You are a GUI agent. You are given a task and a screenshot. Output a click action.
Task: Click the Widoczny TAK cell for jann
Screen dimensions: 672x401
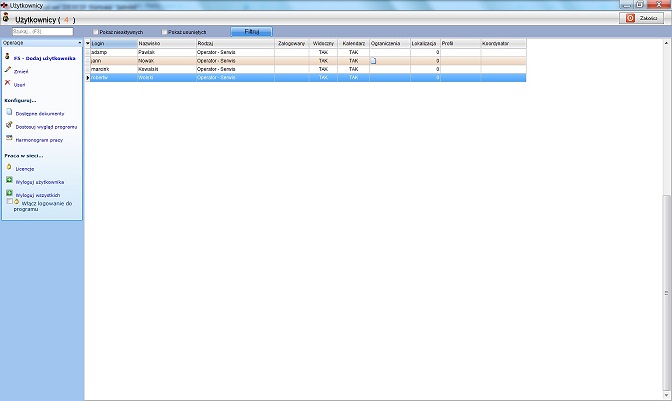click(x=323, y=61)
